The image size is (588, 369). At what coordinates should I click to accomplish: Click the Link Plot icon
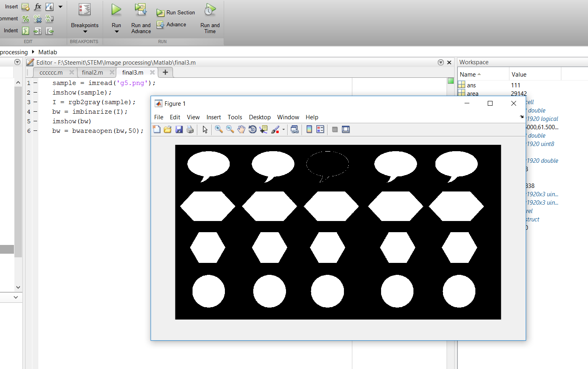pyautogui.click(x=294, y=129)
